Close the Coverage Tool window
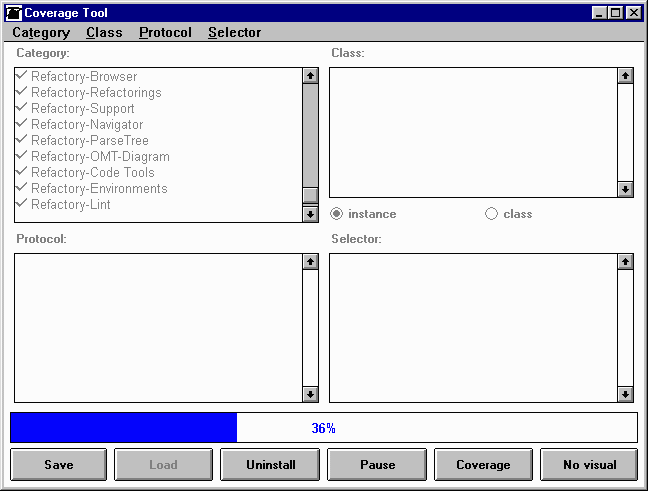The height and width of the screenshot is (491, 648). [x=634, y=13]
